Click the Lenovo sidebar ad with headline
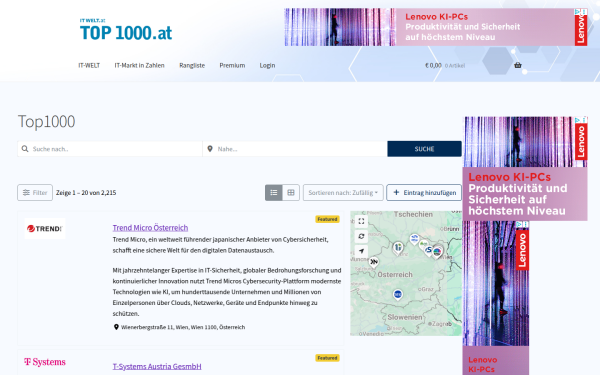This screenshot has width=600, height=375. (x=525, y=169)
